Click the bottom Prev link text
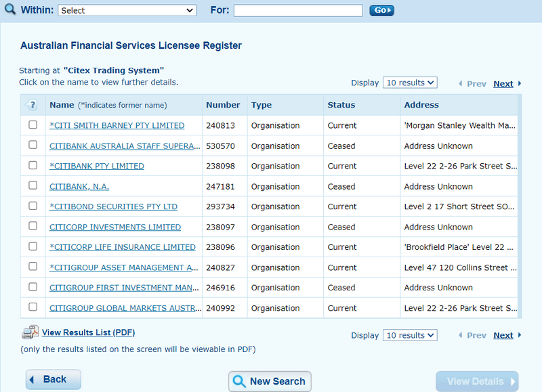The image size is (542, 392). coord(477,335)
